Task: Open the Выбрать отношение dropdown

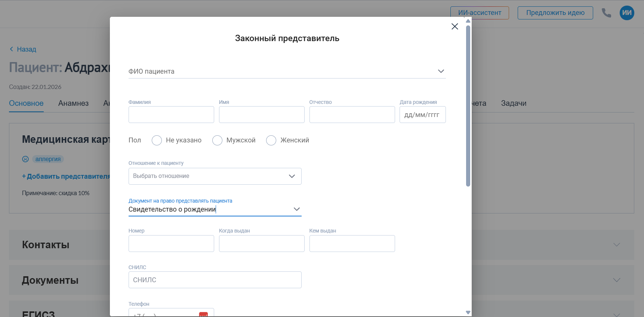Action: coord(215,176)
